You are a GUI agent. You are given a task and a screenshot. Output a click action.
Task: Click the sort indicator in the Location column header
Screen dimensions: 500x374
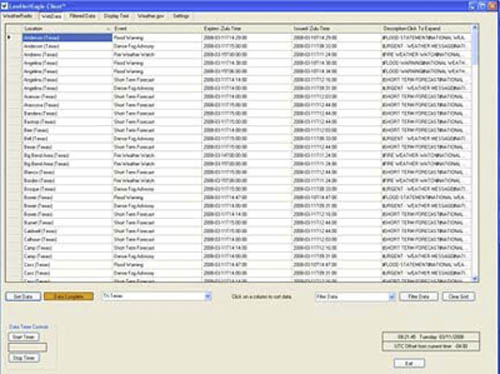point(108,29)
